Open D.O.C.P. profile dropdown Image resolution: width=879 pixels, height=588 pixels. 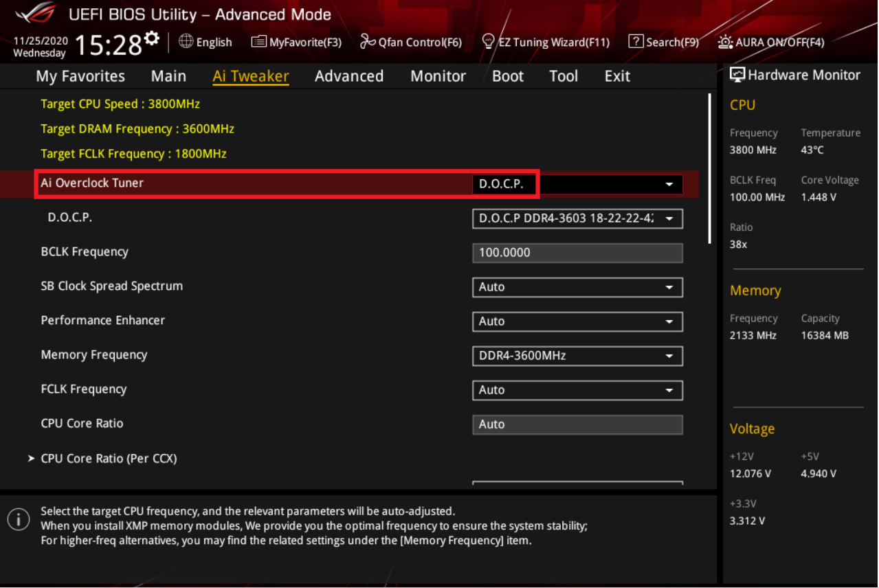(x=577, y=218)
